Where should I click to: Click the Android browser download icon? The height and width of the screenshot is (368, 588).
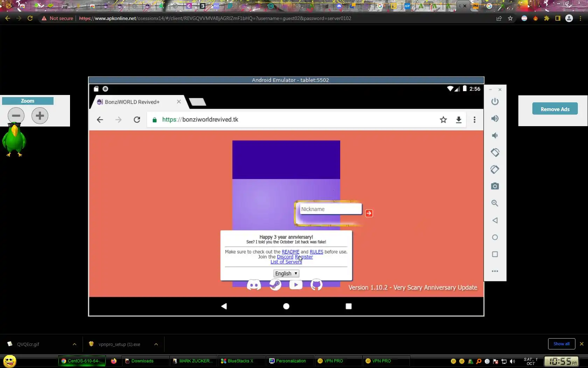[x=459, y=120]
